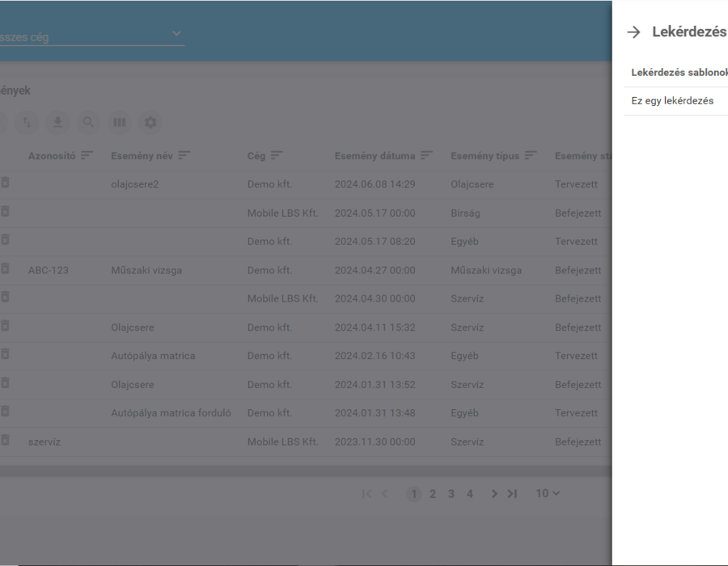728x566 pixels.
Task: Go to page 3
Action: 451,493
